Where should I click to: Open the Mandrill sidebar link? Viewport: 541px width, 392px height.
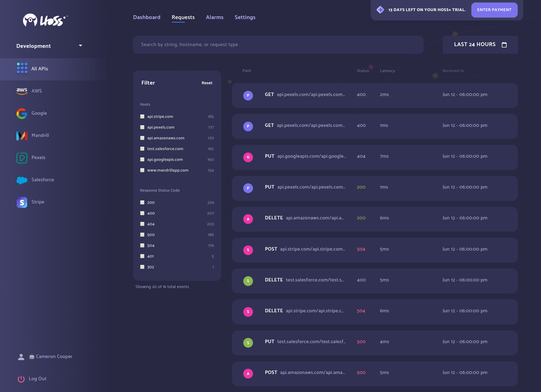[40, 136]
